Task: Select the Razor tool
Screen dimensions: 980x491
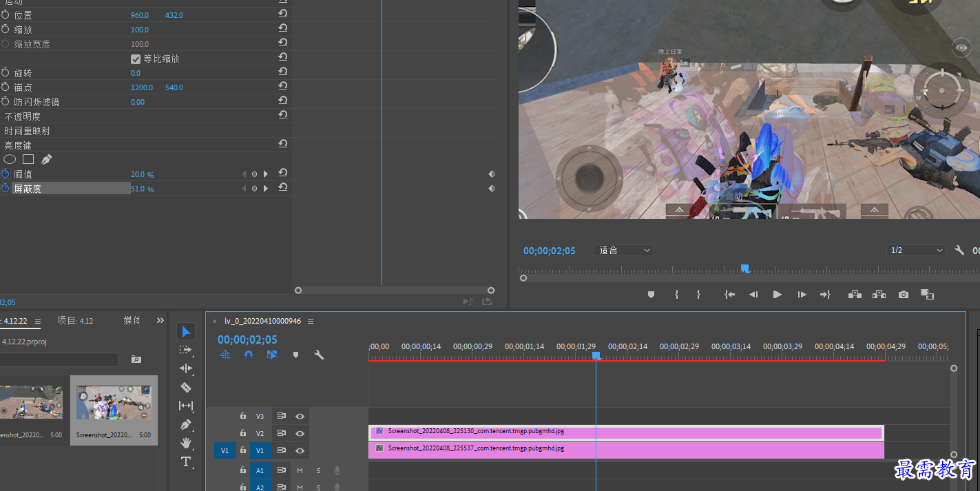Action: point(186,387)
